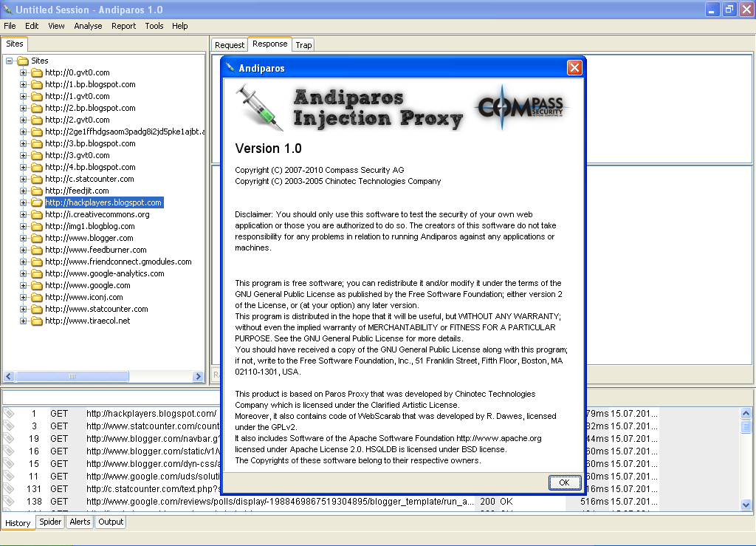
Task: Click the left arrow of the horizontal scrollbar
Action: click(x=7, y=376)
